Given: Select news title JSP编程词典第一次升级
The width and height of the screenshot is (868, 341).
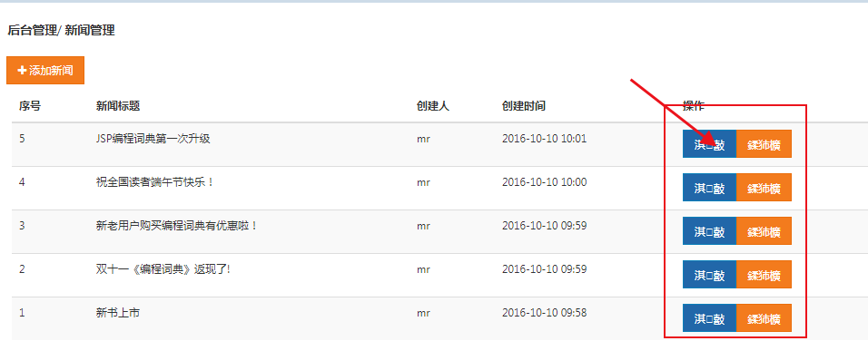Looking at the screenshot, I should tap(153, 139).
